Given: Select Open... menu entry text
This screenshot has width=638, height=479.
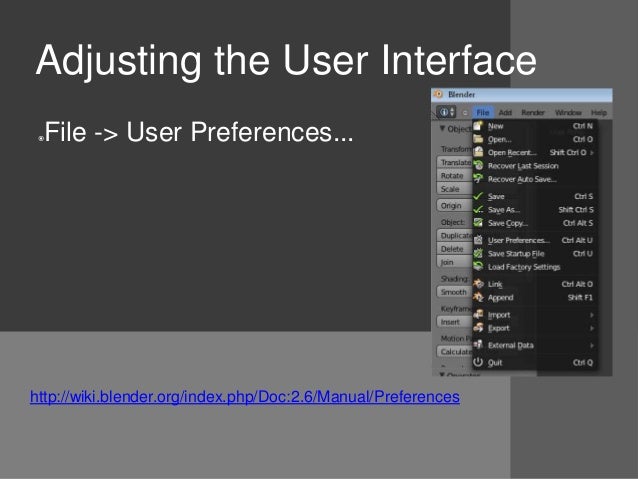Looking at the screenshot, I should tap(499, 140).
